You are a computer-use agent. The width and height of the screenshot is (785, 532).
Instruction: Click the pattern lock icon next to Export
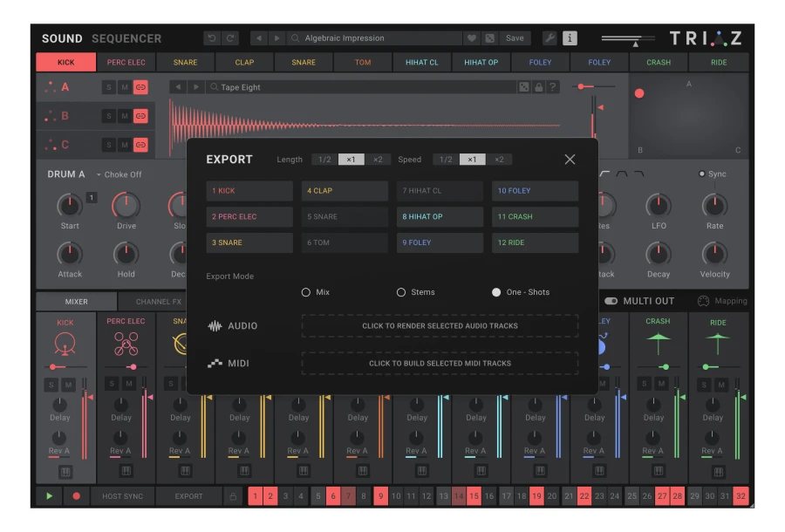pyautogui.click(x=233, y=496)
